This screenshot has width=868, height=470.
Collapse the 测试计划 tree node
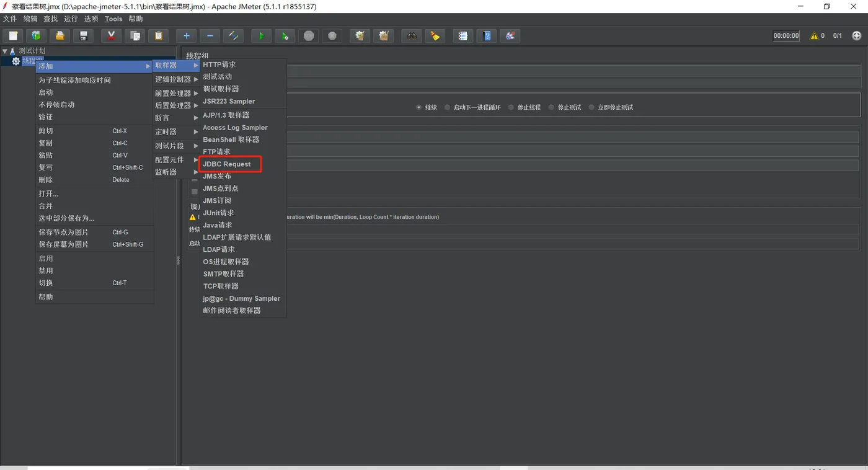point(5,51)
